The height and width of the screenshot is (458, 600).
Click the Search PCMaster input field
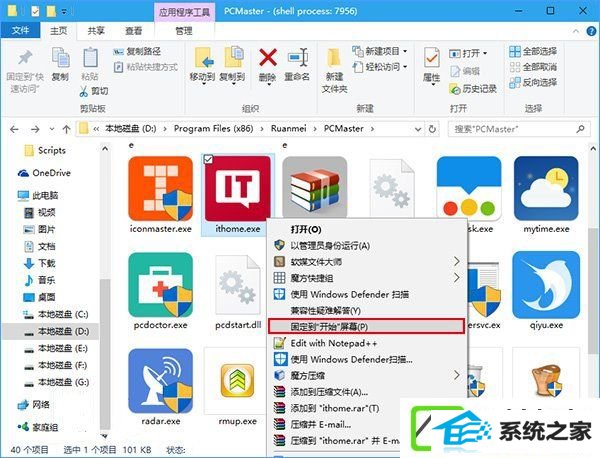tap(518, 129)
